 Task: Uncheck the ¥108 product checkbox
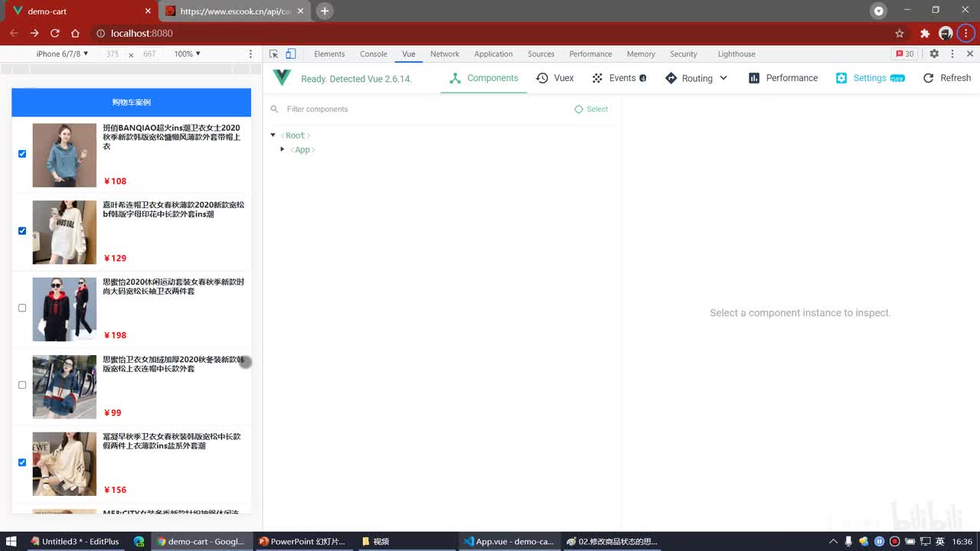click(22, 154)
